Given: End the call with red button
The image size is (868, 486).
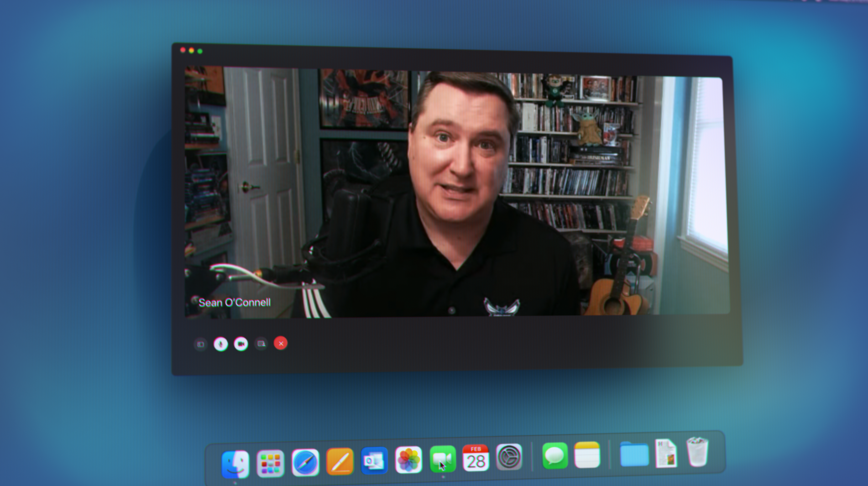Looking at the screenshot, I should coord(281,344).
